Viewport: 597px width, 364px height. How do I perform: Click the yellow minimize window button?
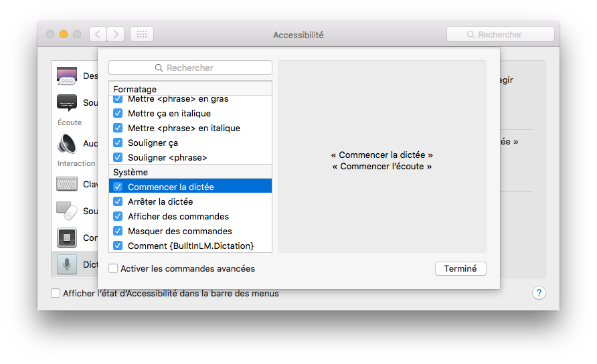[x=64, y=34]
